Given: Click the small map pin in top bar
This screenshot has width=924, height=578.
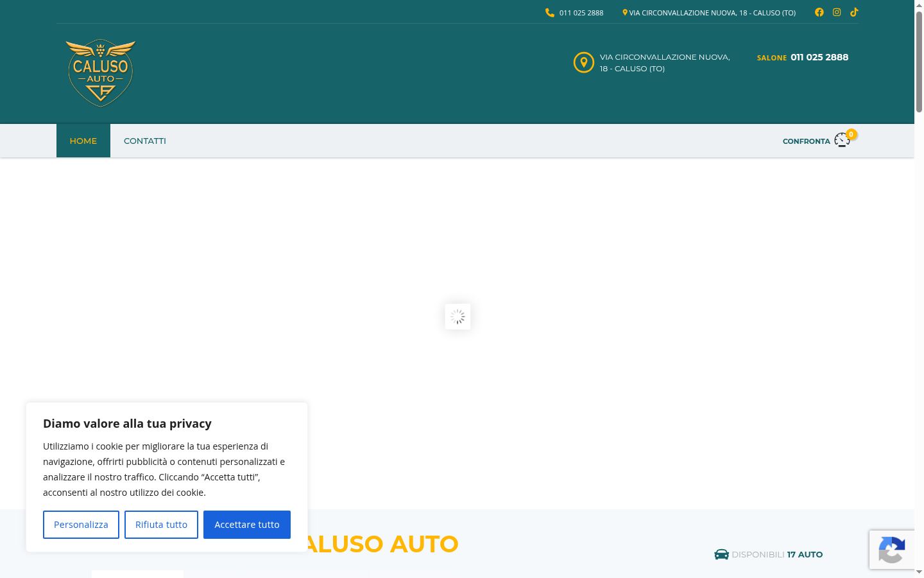Looking at the screenshot, I should (x=625, y=13).
